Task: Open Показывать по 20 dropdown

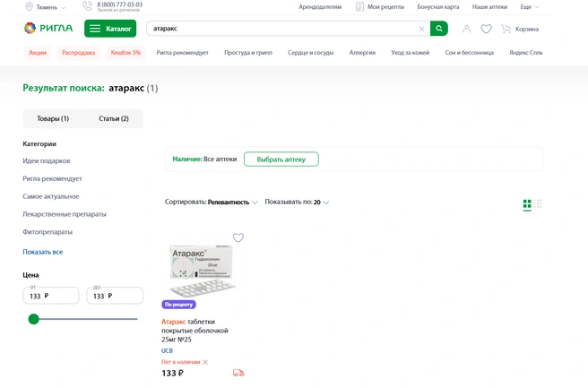Action: pos(297,202)
